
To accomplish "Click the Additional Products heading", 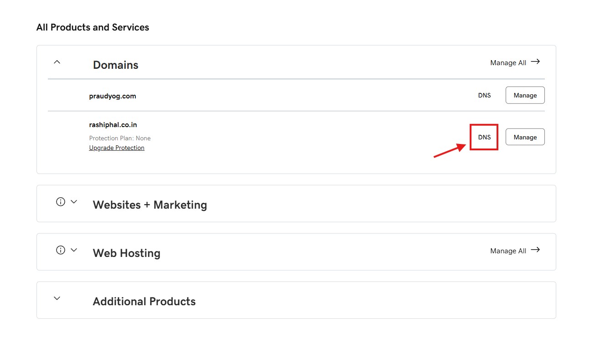I will pos(144,302).
